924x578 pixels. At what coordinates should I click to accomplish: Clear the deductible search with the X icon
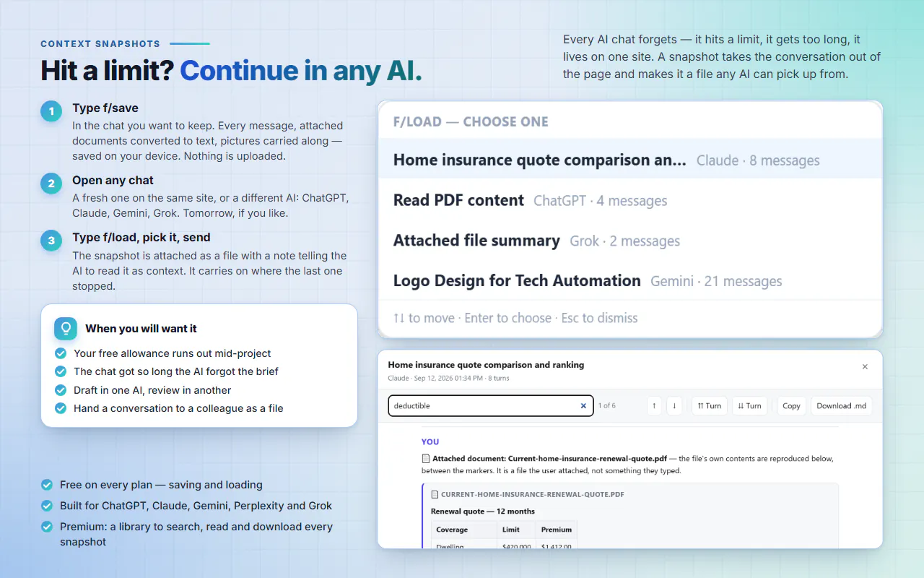pos(583,406)
